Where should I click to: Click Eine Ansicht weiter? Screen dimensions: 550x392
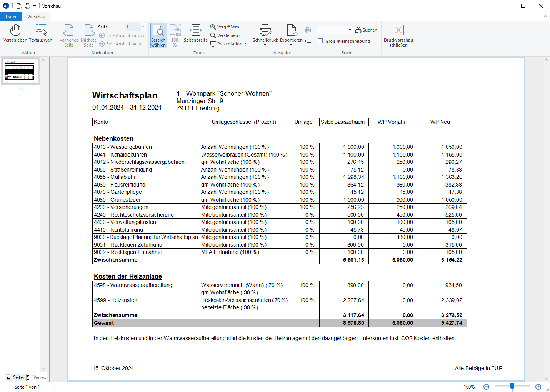[x=122, y=44]
